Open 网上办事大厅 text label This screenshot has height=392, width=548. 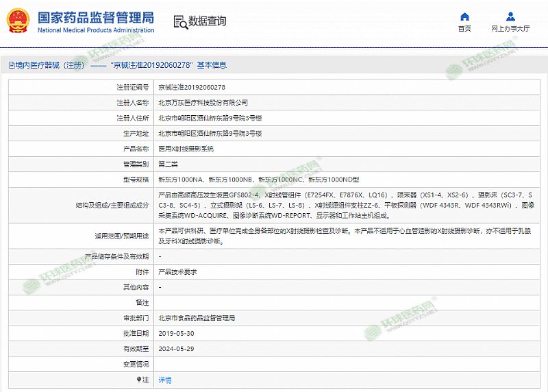(x=510, y=29)
